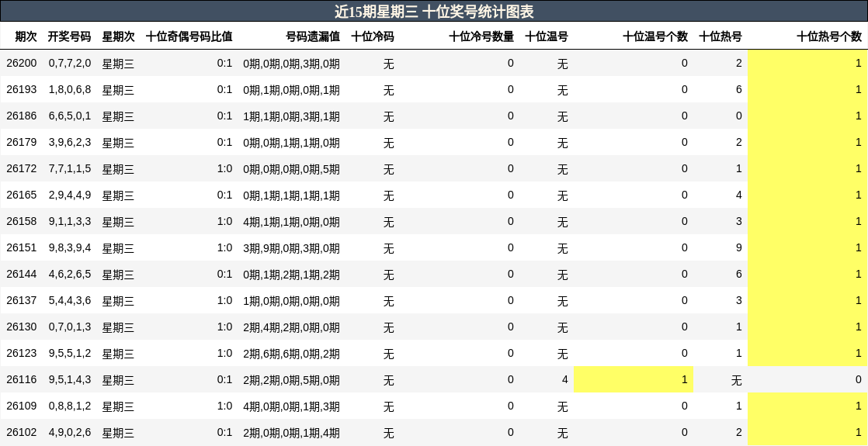Select the 开奖号码 column header

69,36
